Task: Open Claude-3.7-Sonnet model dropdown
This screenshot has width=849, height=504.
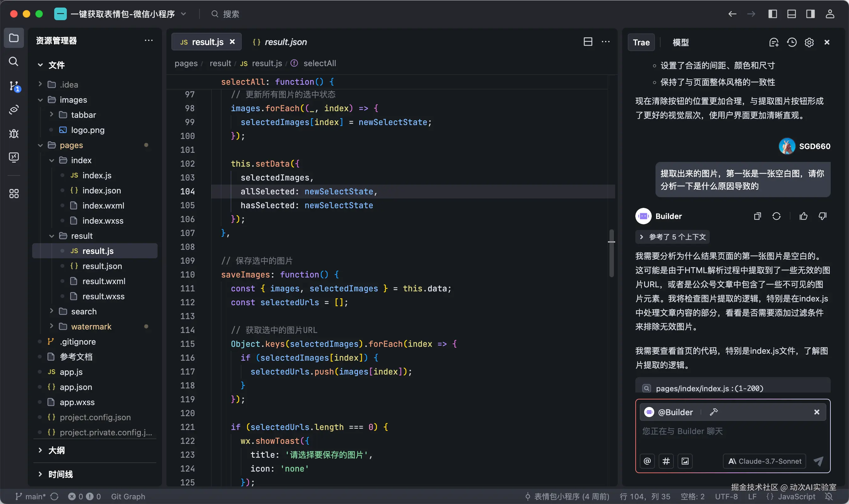Action: pos(765,461)
